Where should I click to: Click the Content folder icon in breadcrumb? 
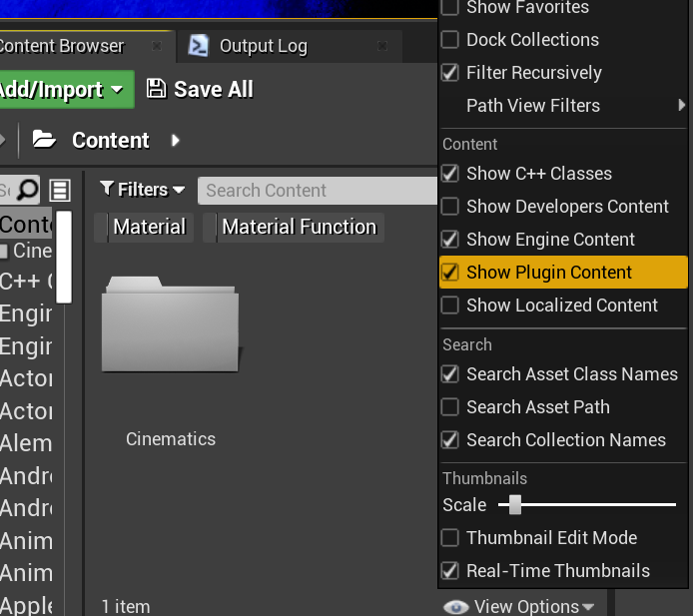pyautogui.click(x=44, y=140)
